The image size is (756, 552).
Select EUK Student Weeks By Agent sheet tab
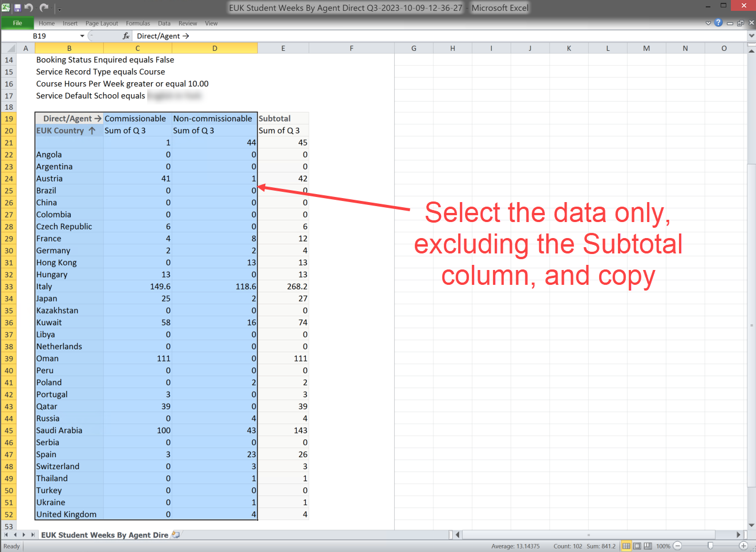(x=104, y=535)
